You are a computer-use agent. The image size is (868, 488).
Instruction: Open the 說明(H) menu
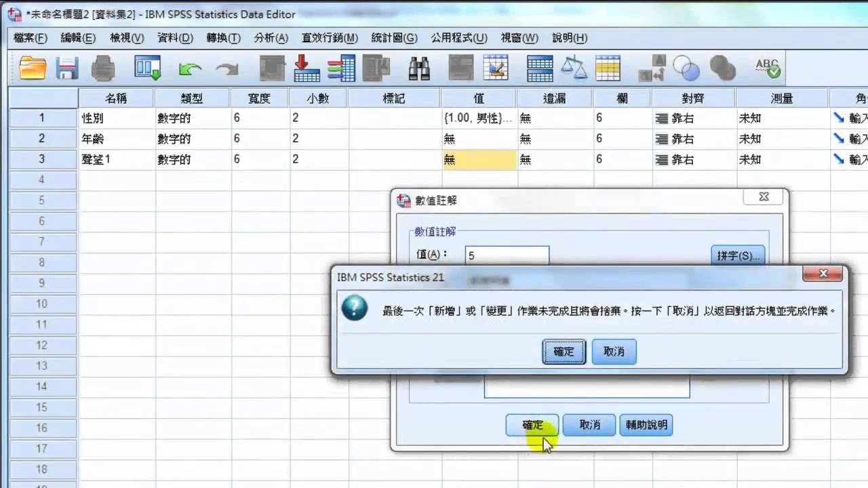pyautogui.click(x=570, y=38)
